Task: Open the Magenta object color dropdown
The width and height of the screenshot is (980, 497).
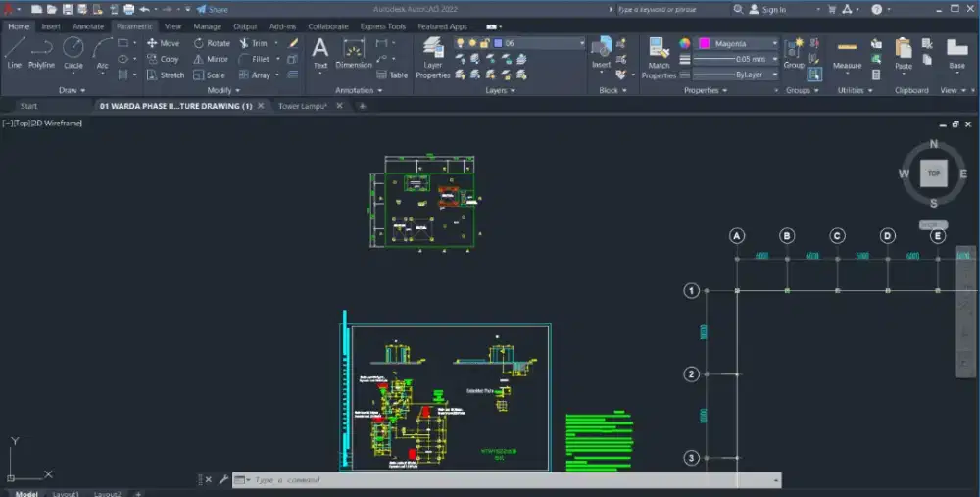Action: [774, 44]
